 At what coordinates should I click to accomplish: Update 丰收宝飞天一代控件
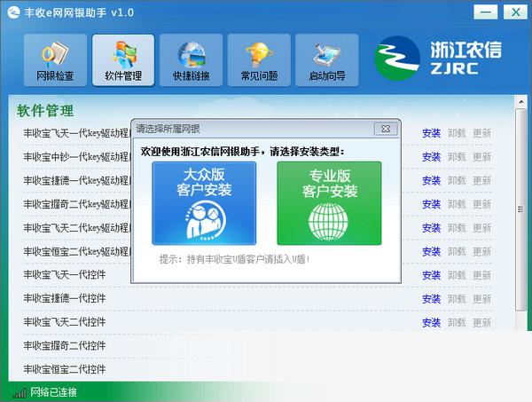(482, 275)
